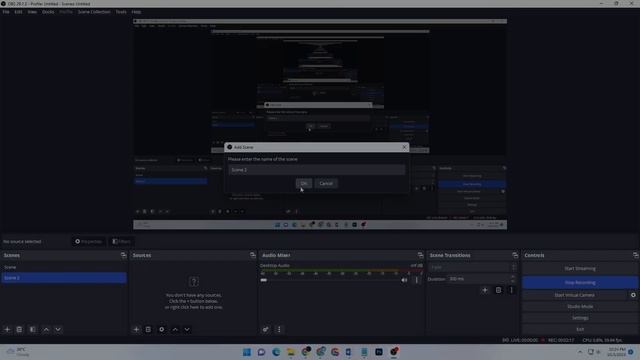Select 'Scene 2' in the Scenes list
Screen dimensions: 640x360
64,278
